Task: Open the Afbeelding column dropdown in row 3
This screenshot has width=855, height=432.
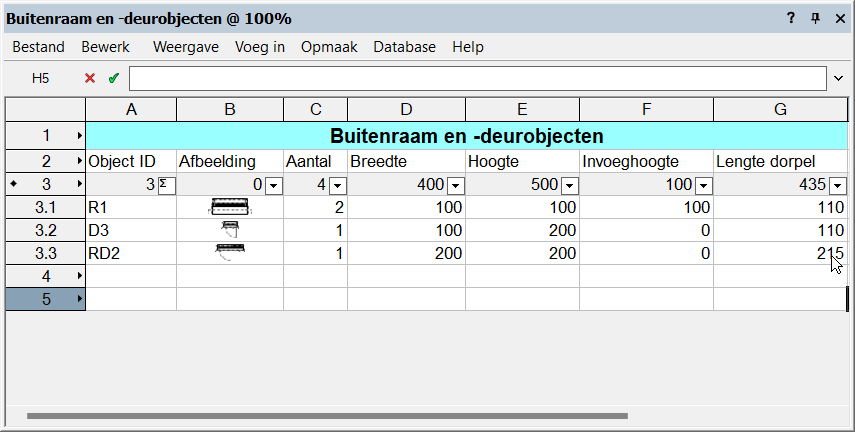Action: [x=273, y=185]
